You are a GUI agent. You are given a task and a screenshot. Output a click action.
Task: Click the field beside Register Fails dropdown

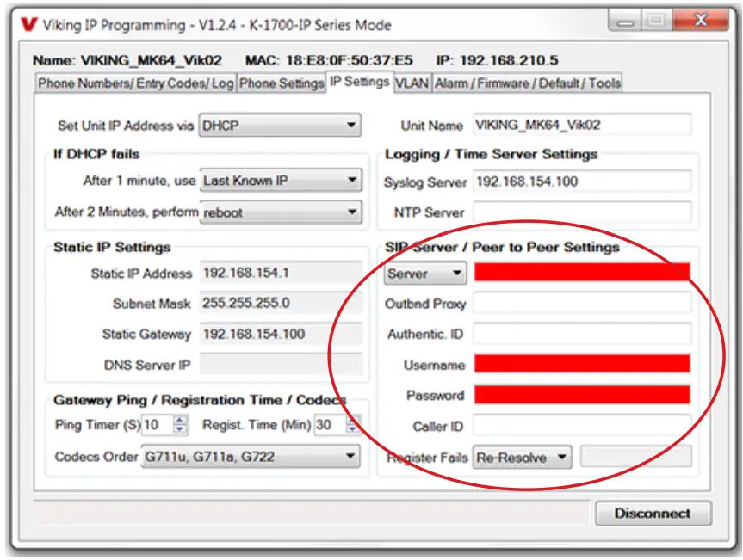click(x=636, y=458)
